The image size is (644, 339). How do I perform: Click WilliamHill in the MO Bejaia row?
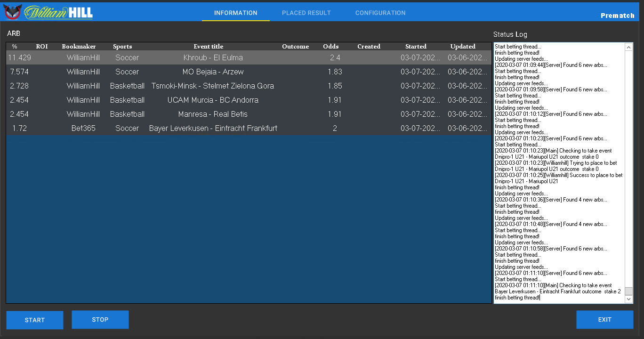83,72
